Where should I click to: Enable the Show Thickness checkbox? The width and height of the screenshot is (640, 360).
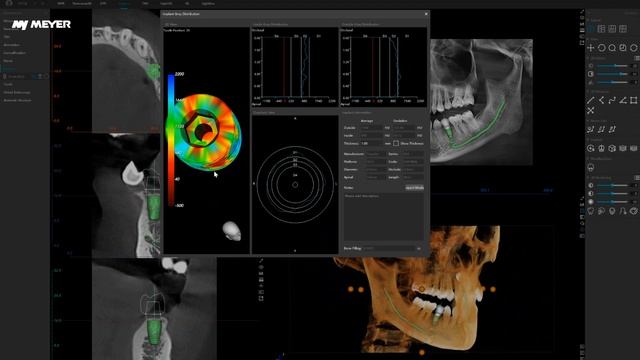[396, 143]
